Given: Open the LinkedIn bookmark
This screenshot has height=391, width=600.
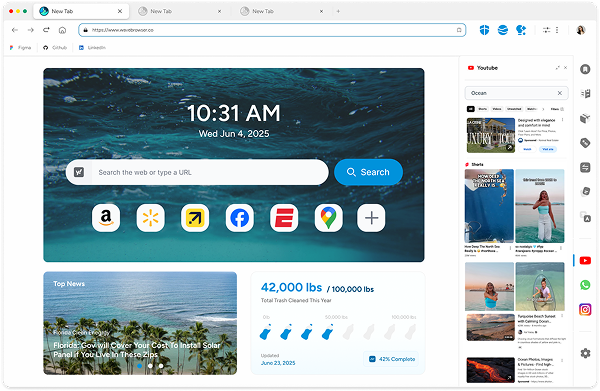Looking at the screenshot, I should coord(92,48).
